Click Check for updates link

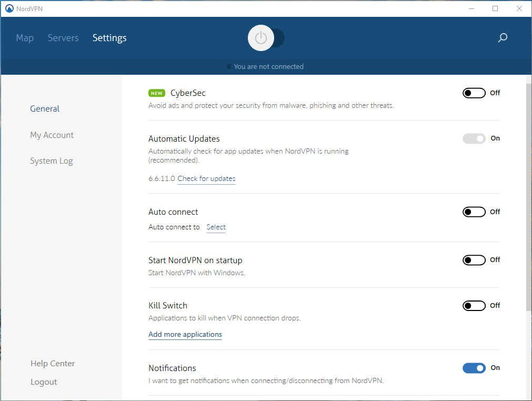coord(206,179)
